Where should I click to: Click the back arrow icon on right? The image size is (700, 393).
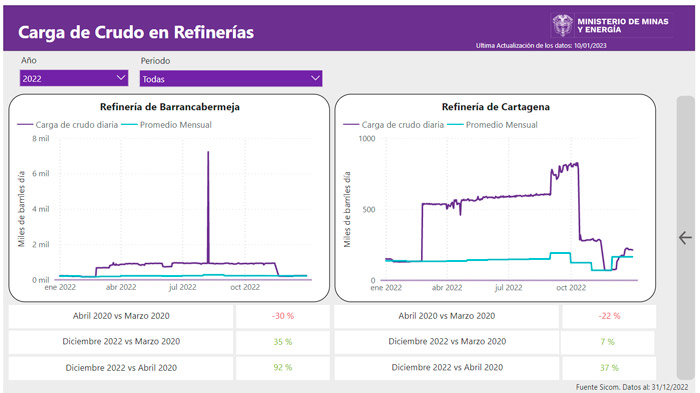(x=685, y=238)
